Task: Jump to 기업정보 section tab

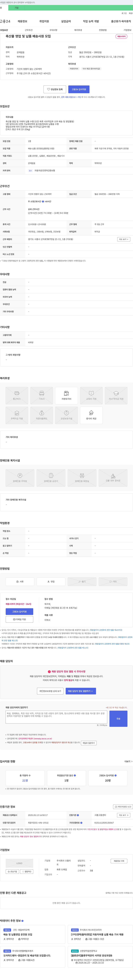Action: pos(128,30)
